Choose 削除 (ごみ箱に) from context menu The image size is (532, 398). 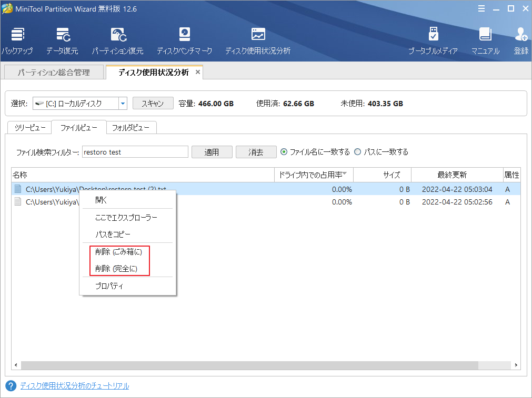pyautogui.click(x=119, y=252)
